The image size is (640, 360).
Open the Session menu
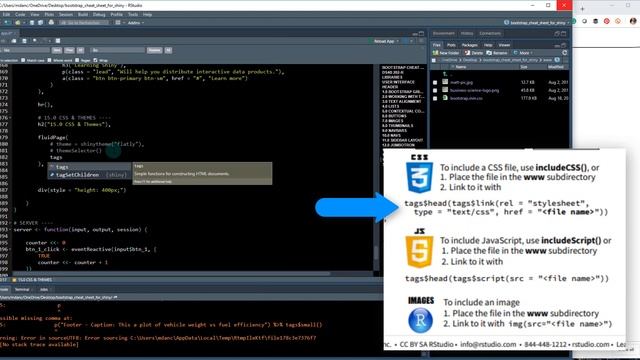click(x=66, y=15)
